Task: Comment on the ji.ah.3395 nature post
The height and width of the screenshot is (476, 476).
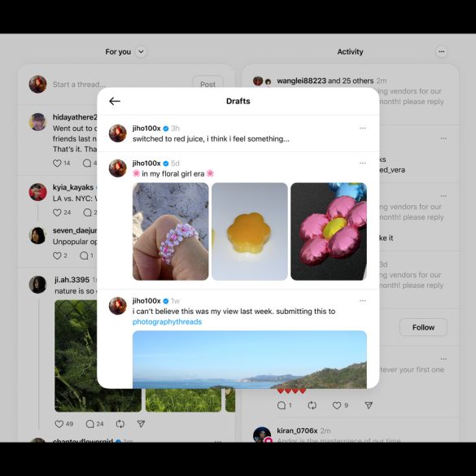Action: [90, 424]
